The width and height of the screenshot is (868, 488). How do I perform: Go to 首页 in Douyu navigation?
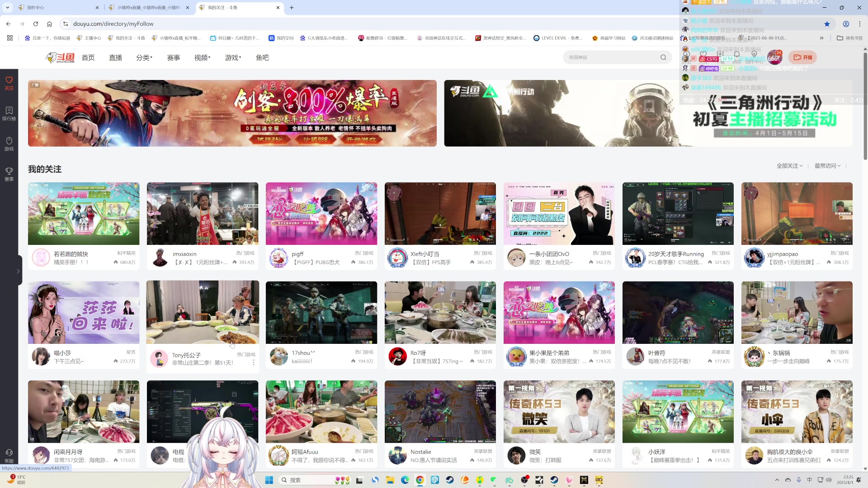click(x=88, y=57)
